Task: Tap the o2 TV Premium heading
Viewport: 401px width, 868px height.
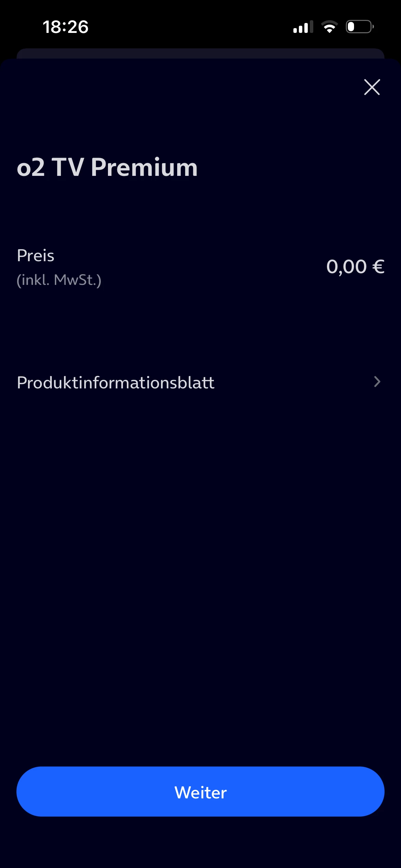Action: [107, 167]
